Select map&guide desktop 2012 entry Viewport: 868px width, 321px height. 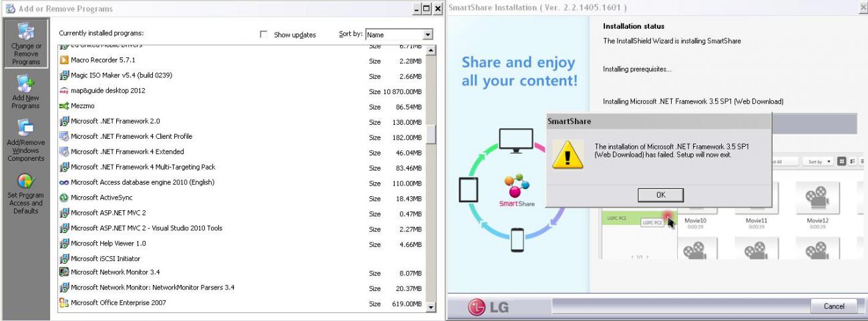point(102,91)
